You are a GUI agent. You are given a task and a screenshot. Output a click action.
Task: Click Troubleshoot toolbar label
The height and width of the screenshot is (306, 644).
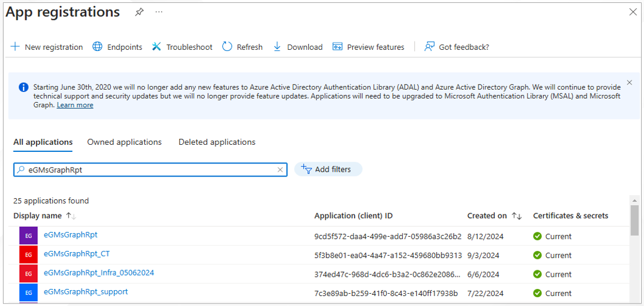click(x=190, y=47)
